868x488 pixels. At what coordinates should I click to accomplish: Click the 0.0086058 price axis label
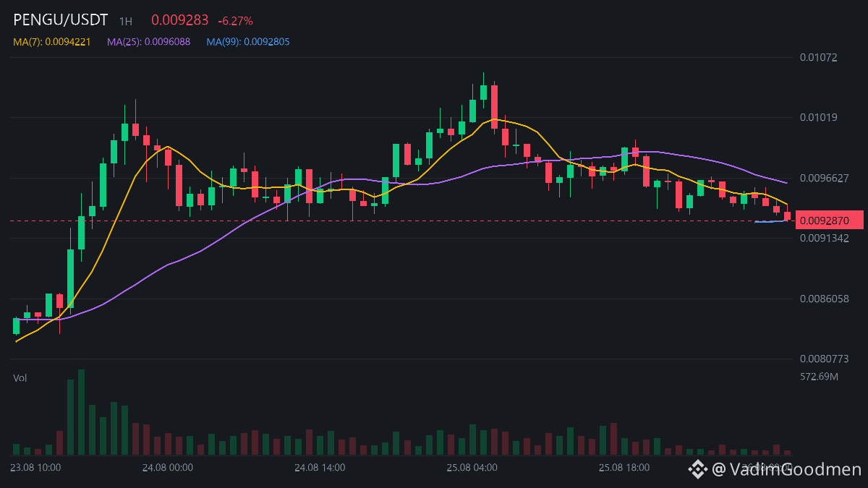tap(824, 299)
